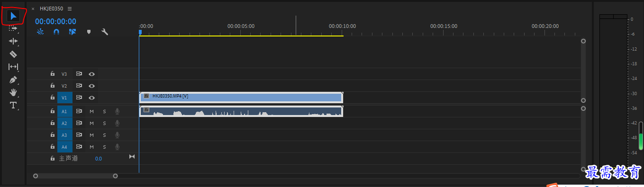Select the HKJE0350 sequence tab
Screen dimensions: 644x187
click(51, 9)
